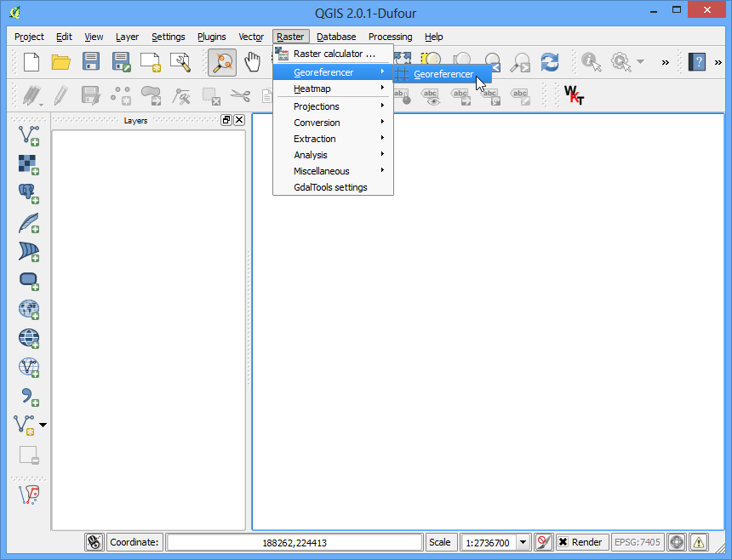This screenshot has height=560, width=732.
Task: Open the Help book icon
Action: coord(697,62)
